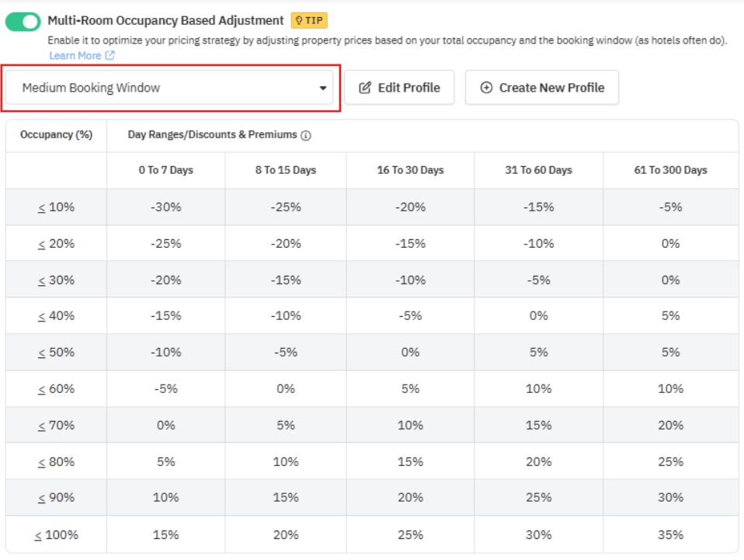Image resolution: width=744 pixels, height=560 pixels.
Task: Click info icon beside Day Ranges/Discounts & Premiums
Action: pos(306,135)
